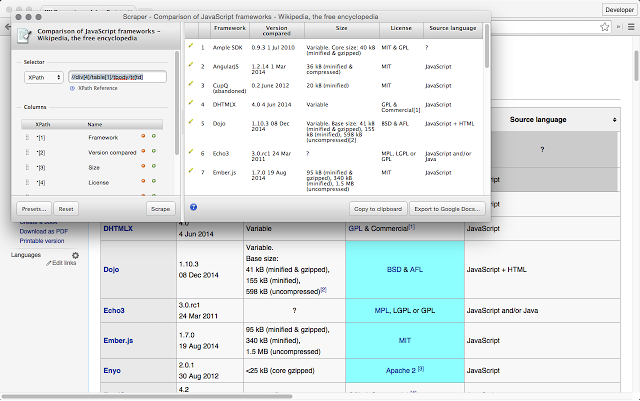Screen dimensions: 640x401
Task: Click Download as PDF in the sidebar
Action: [44, 231]
